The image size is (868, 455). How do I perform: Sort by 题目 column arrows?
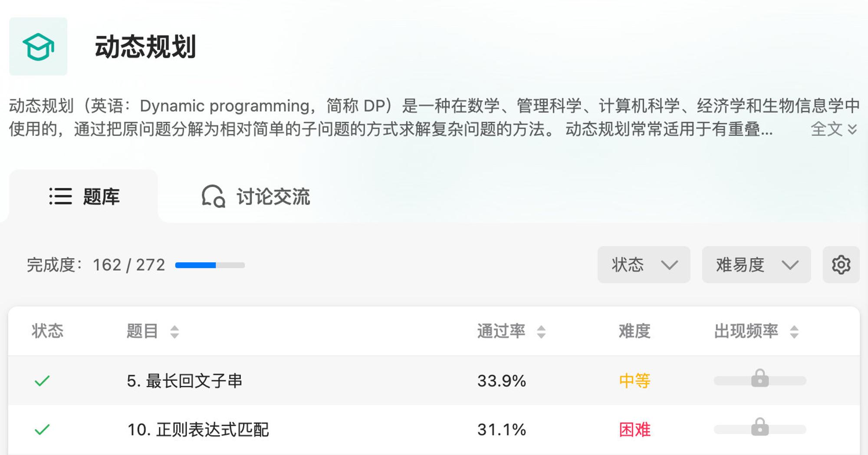[x=174, y=332]
